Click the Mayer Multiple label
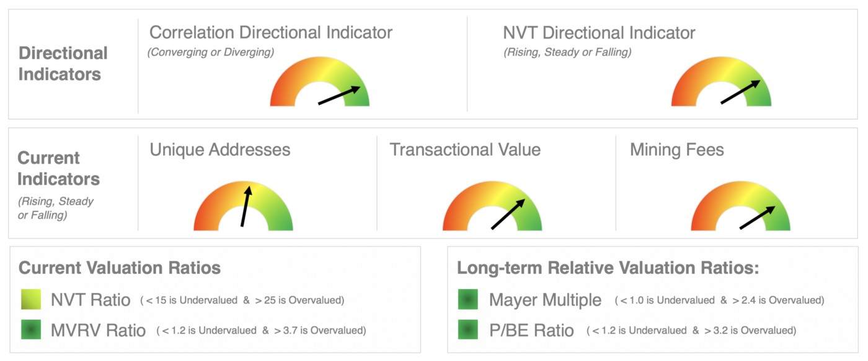This screenshot has width=868, height=361. pyautogui.click(x=545, y=300)
